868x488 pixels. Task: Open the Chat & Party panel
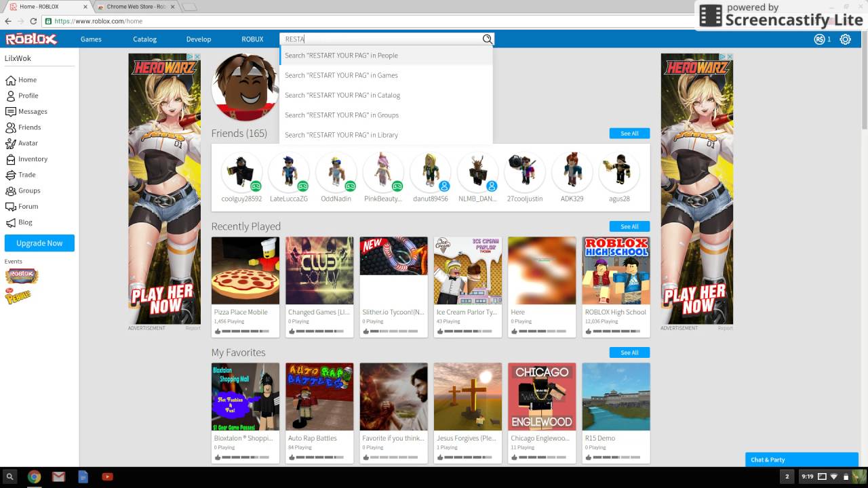pos(801,460)
